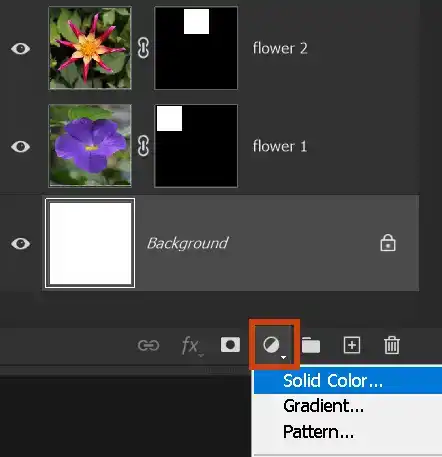
Task: Unlink mask from flower 2 layer
Action: [143, 48]
